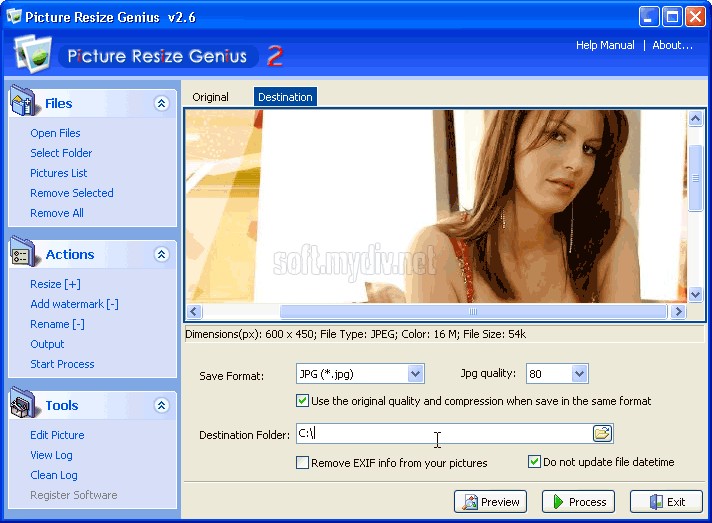Viewport: 712px width, 523px height.
Task: Click Remove All in Files panel
Action: [57, 213]
